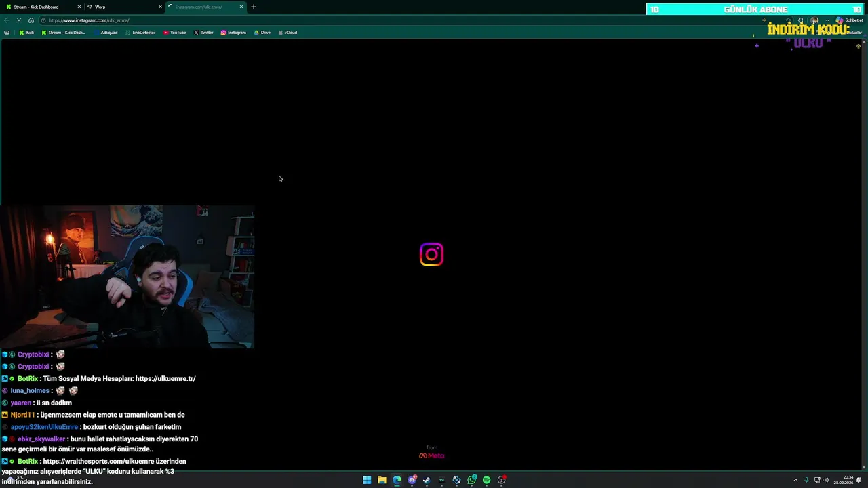Open the browser settings and more menu
Image resolution: width=868 pixels, height=488 pixels.
coord(827,20)
